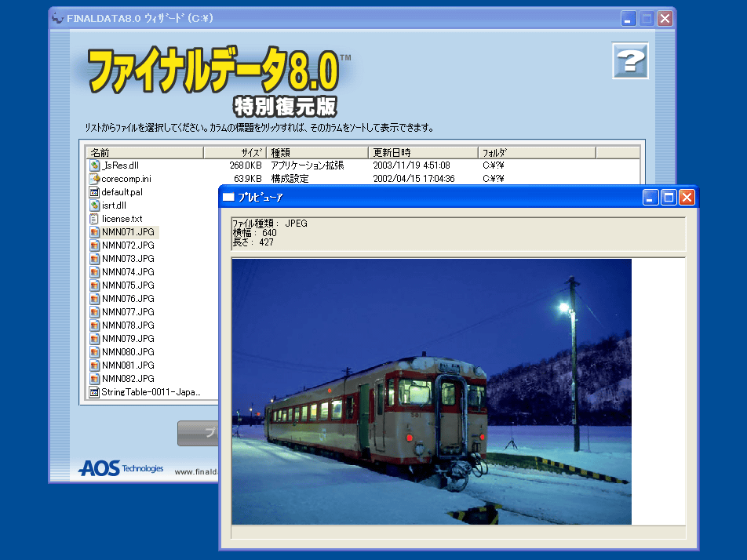This screenshot has height=560, width=747.
Task: Click the 2003/11/19 4:51:08 date cell
Action: click(411, 165)
